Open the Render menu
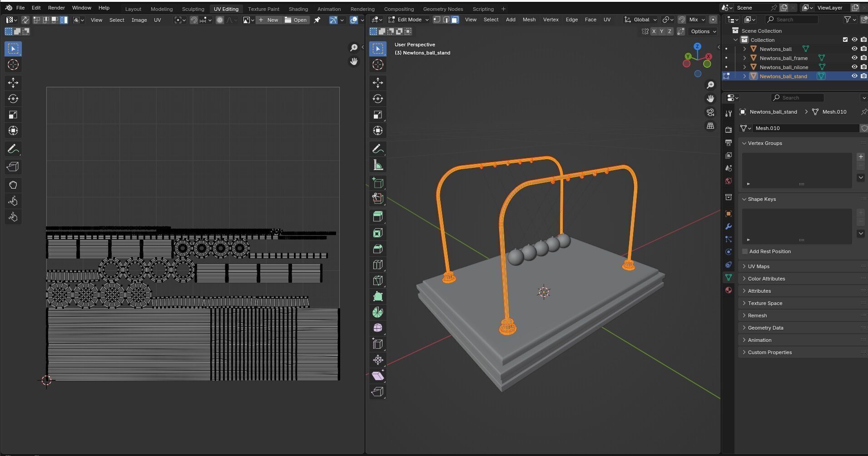This screenshot has height=456, width=868. click(x=56, y=8)
